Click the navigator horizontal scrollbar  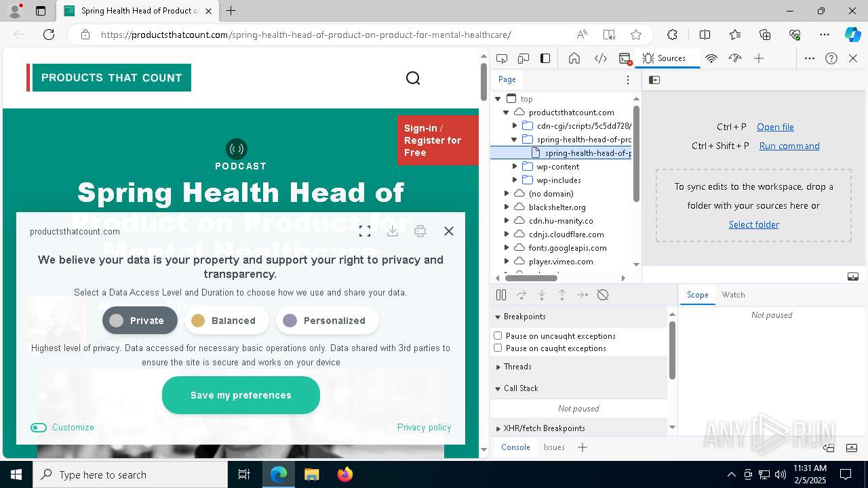532,278
